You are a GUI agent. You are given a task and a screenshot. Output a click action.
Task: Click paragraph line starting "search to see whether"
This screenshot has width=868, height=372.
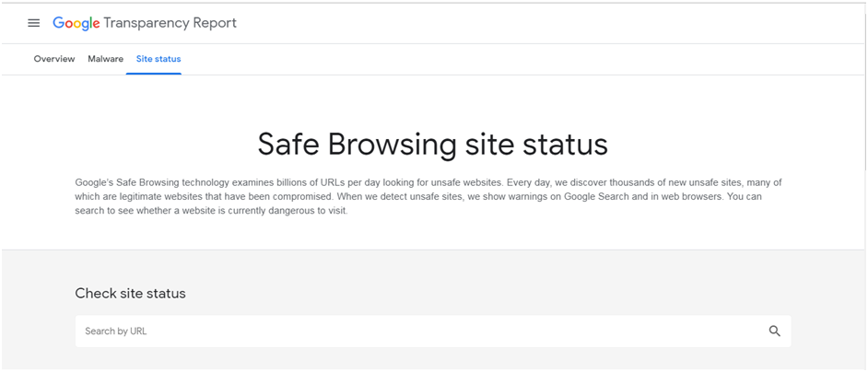pyautogui.click(x=211, y=211)
